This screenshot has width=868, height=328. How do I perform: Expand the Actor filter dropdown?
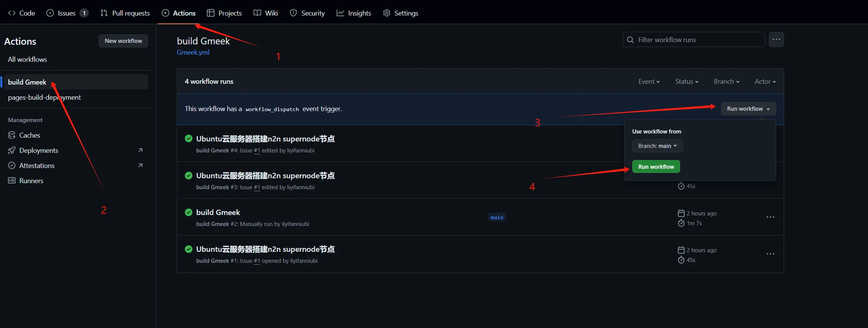coord(765,82)
